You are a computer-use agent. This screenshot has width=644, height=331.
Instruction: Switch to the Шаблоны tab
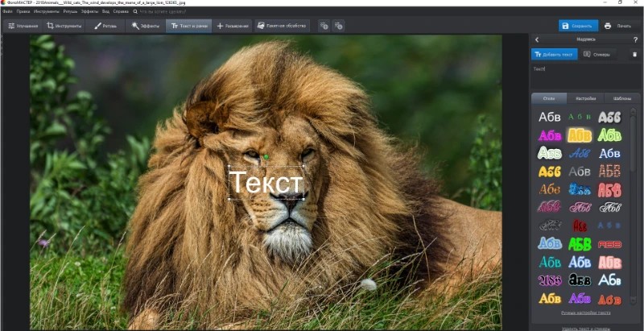(x=621, y=98)
